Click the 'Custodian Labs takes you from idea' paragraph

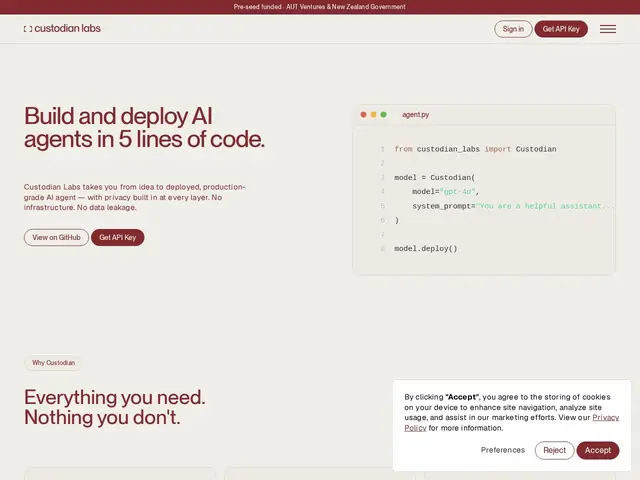pos(135,197)
